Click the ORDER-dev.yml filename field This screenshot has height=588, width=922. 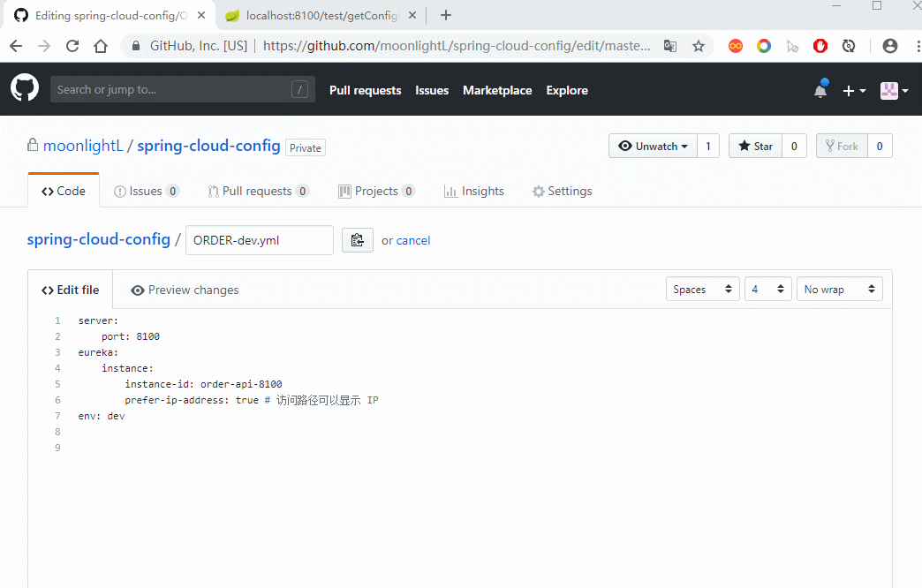pyautogui.click(x=260, y=240)
